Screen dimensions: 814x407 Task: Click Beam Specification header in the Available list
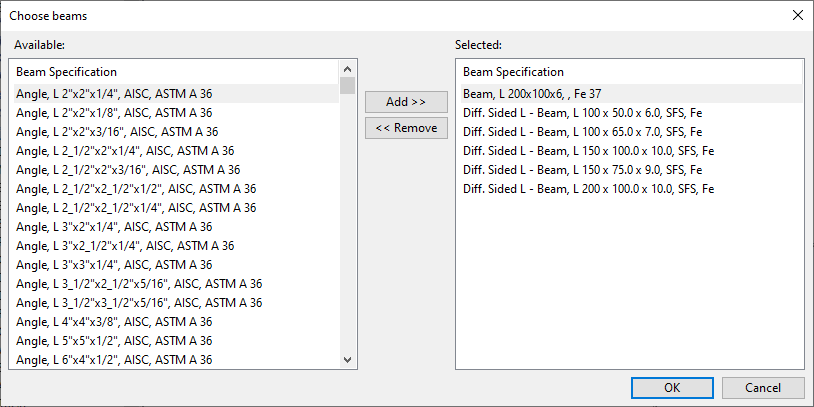pyautogui.click(x=66, y=72)
